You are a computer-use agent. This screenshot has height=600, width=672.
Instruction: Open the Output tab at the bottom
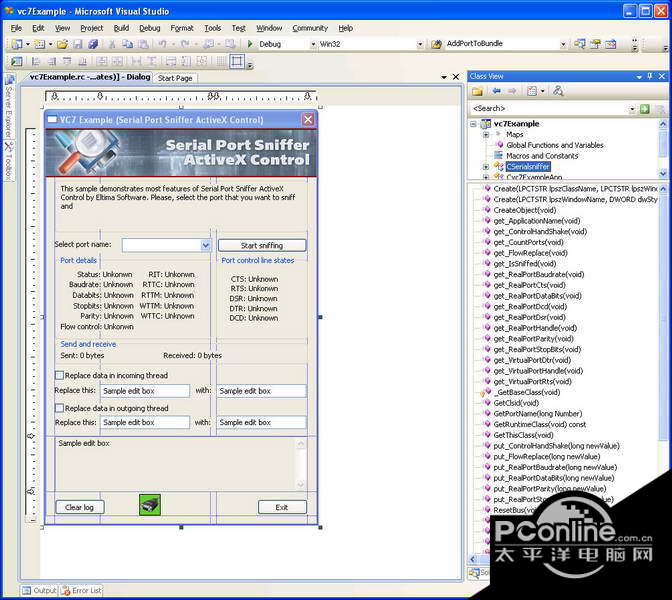tap(39, 591)
